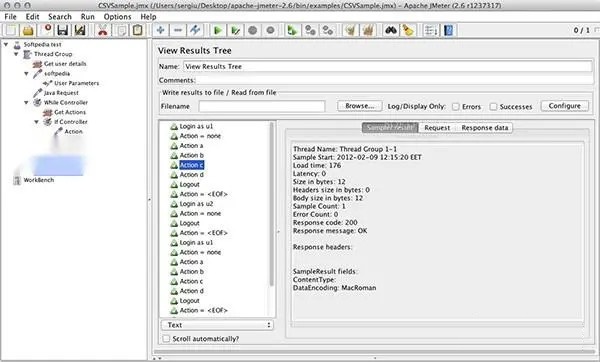Viewport: 600px width, 362px height.
Task: Select Get Actions in tree
Action: 70,112
